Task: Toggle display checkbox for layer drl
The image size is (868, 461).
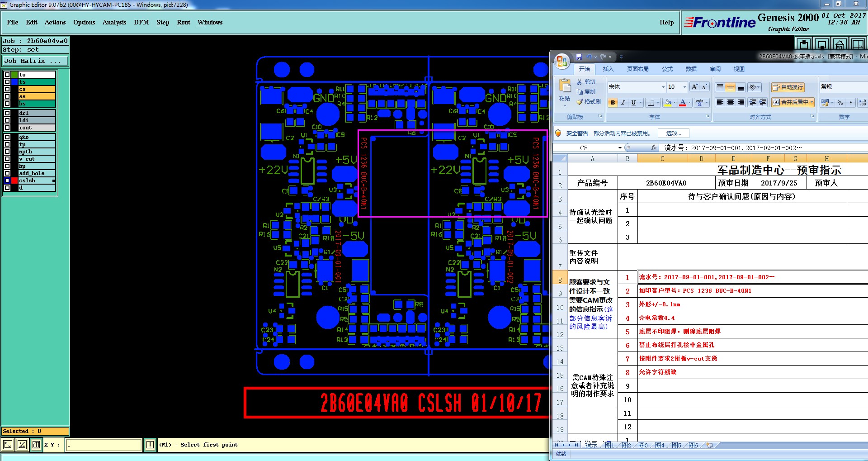Action: point(7,113)
